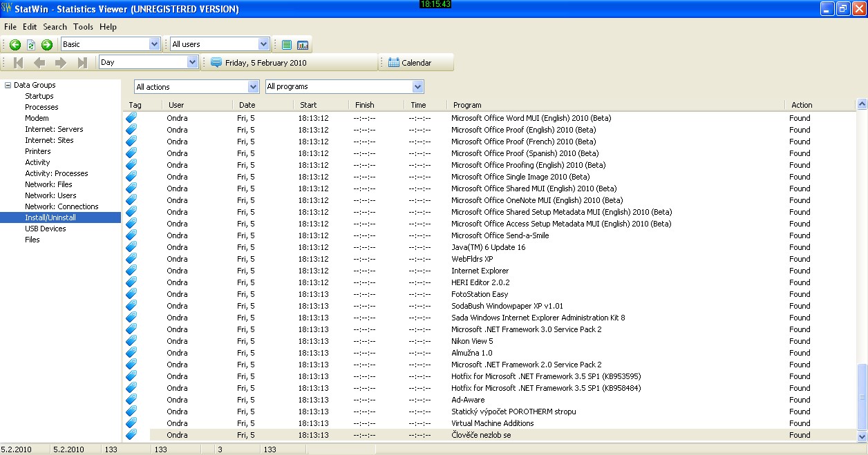The height and width of the screenshot is (455, 868).
Task: Click the refresh document icon
Action: (x=31, y=45)
